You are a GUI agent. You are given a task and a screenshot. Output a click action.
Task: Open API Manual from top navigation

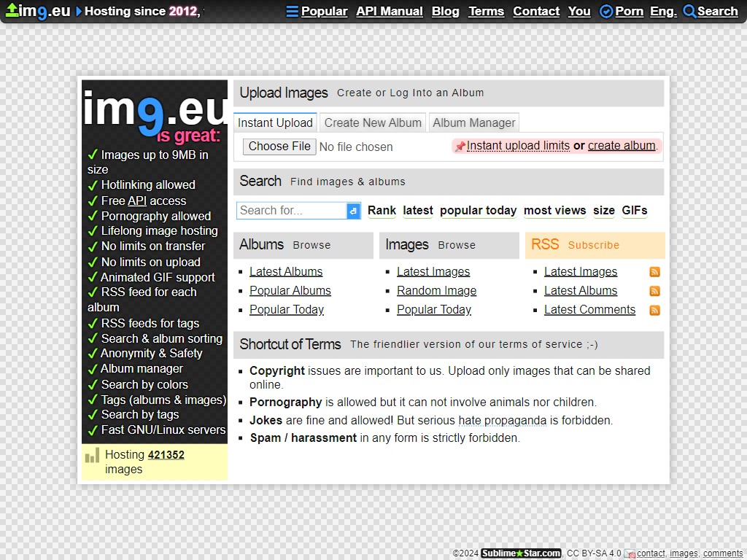pos(389,12)
